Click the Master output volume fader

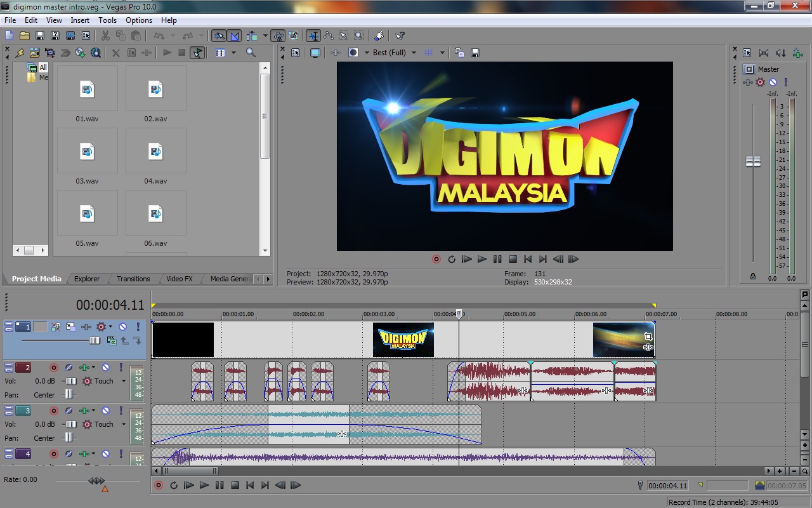[x=753, y=162]
